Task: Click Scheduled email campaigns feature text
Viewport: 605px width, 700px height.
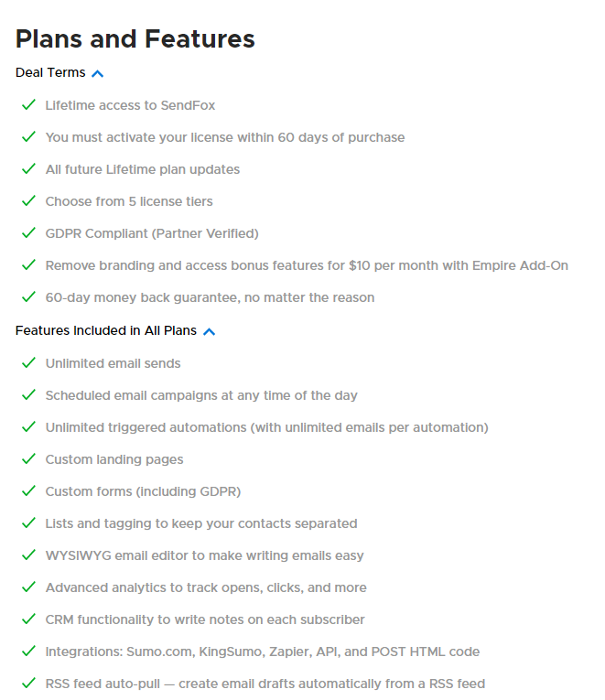Action: point(201,395)
